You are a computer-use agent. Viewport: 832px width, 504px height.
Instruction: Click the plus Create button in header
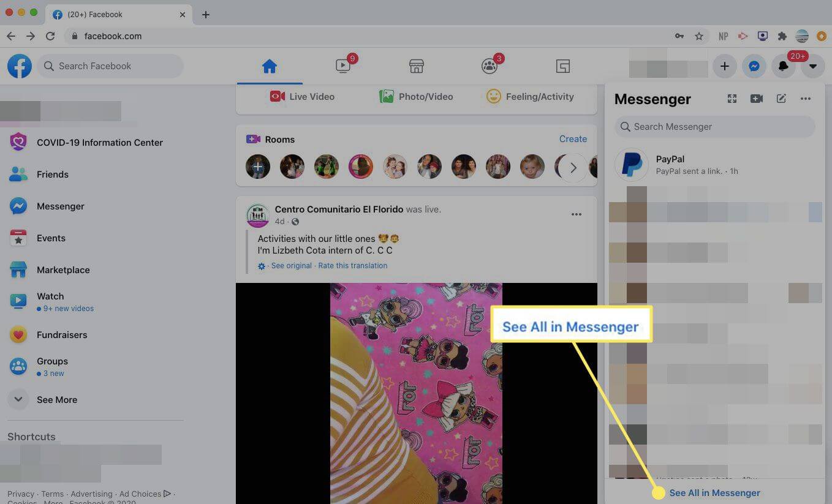coord(725,66)
